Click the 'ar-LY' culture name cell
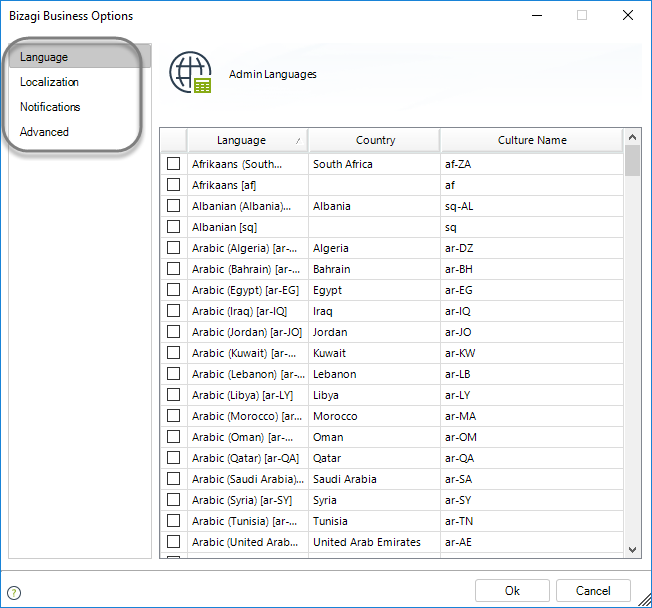 click(x=532, y=395)
